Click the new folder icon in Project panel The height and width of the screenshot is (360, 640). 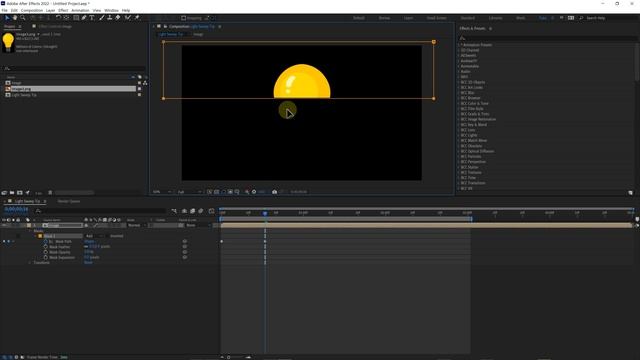tap(12, 193)
